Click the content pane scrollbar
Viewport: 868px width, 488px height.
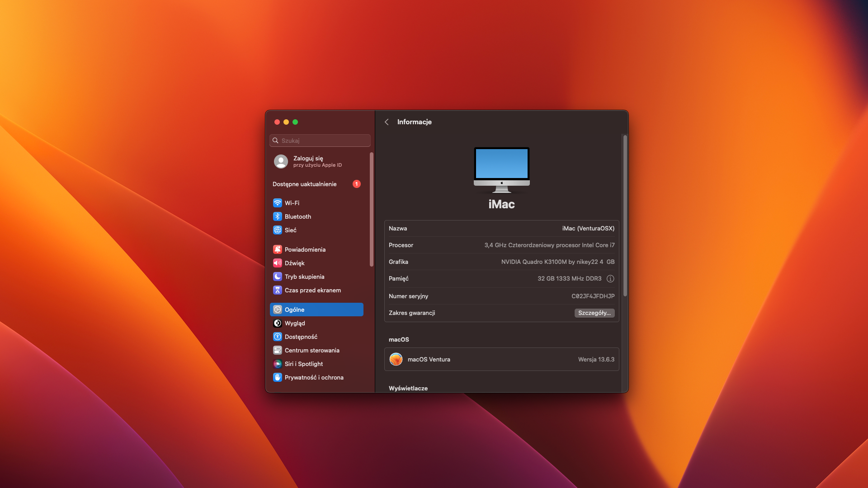[x=625, y=216]
